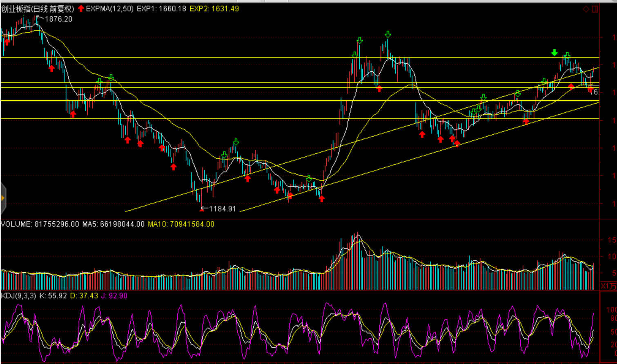Click the solid green down-arrow sell marker
This screenshot has height=364, width=617.
[x=554, y=53]
